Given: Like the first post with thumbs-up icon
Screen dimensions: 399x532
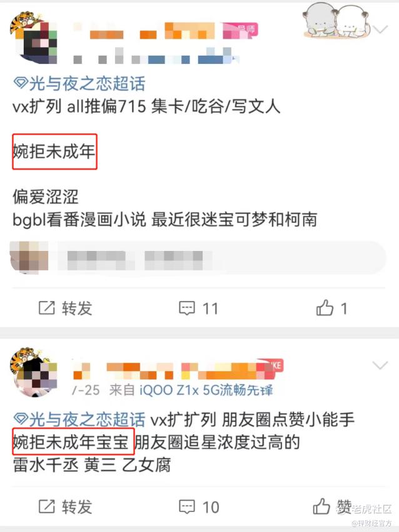Looking at the screenshot, I should point(325,308).
